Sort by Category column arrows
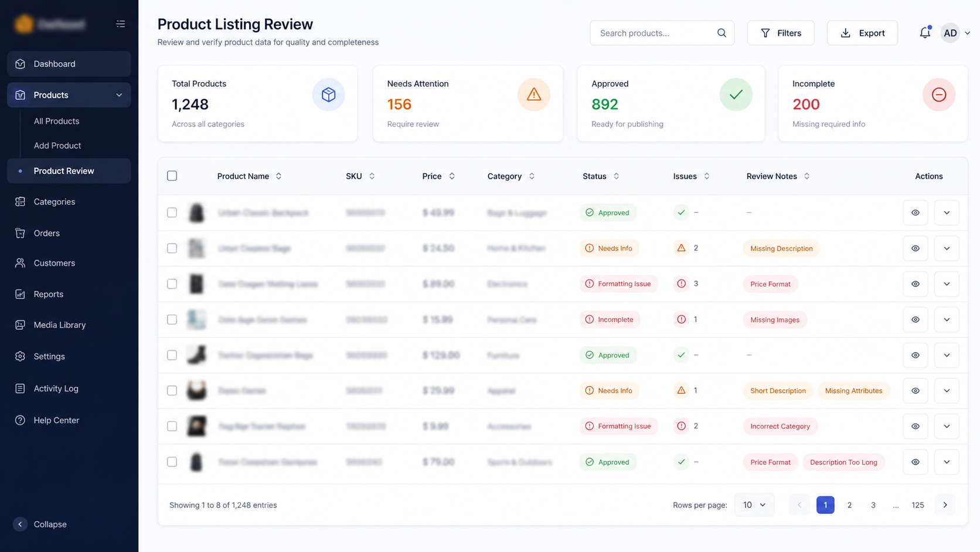This screenshot has width=980, height=552. 532,176
